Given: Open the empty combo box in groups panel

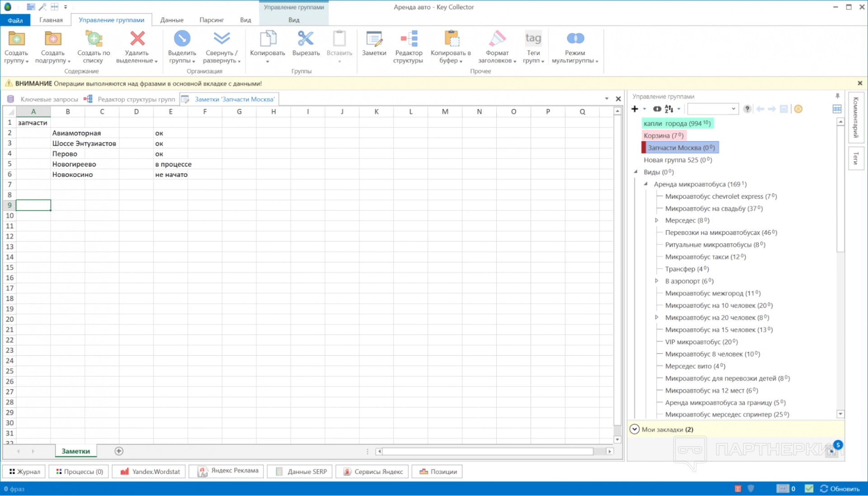Looking at the screenshot, I should point(733,109).
